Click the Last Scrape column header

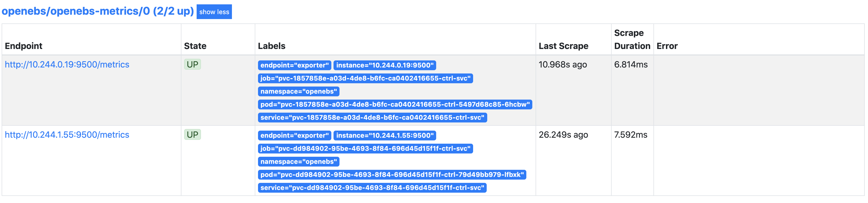tap(564, 46)
